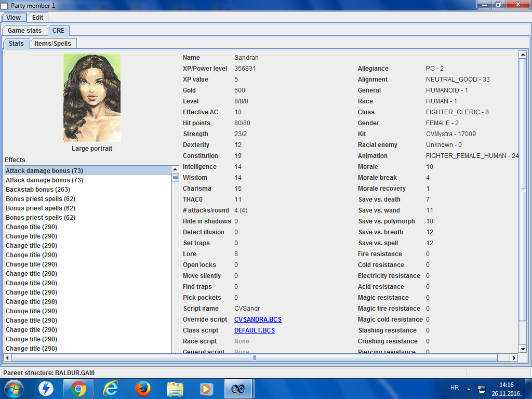Click the attacks/round value 4 (4)
This screenshot has height=399, width=532.
coord(241,210)
